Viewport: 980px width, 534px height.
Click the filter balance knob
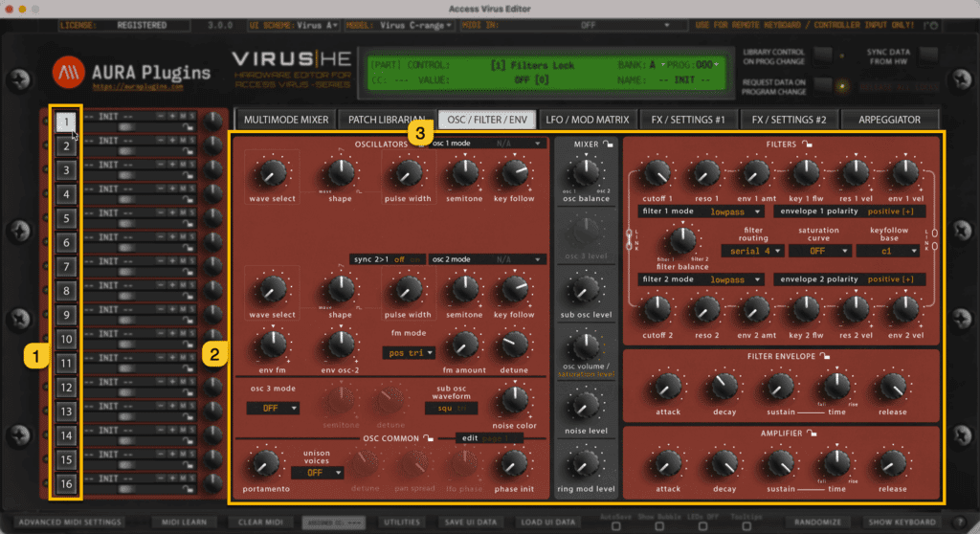pyautogui.click(x=681, y=241)
